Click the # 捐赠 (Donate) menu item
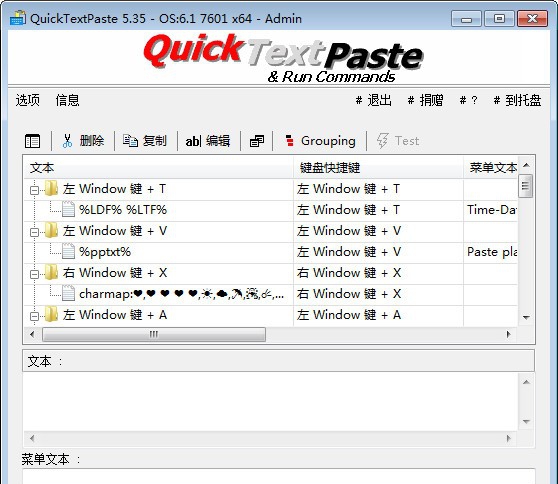 426,100
